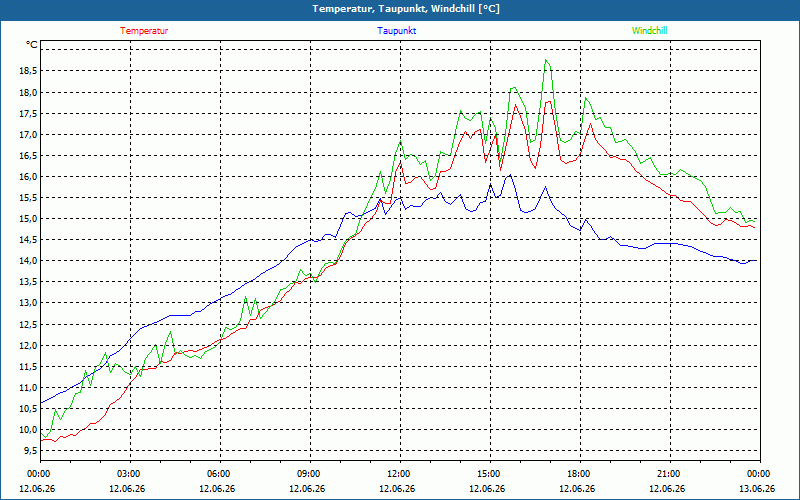Click the red Temperatur legend label
The width and height of the screenshot is (800, 500).
click(x=144, y=31)
